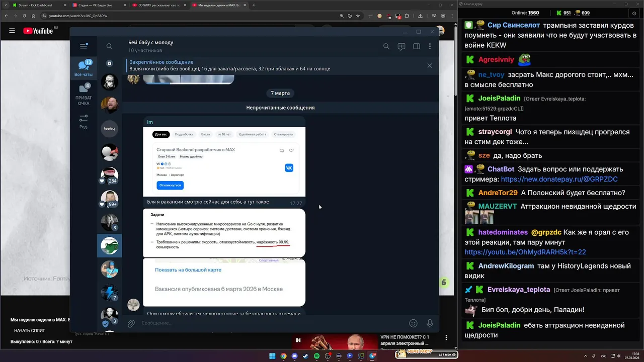
Task: Open Steam from the taskbar
Action: coord(305,356)
